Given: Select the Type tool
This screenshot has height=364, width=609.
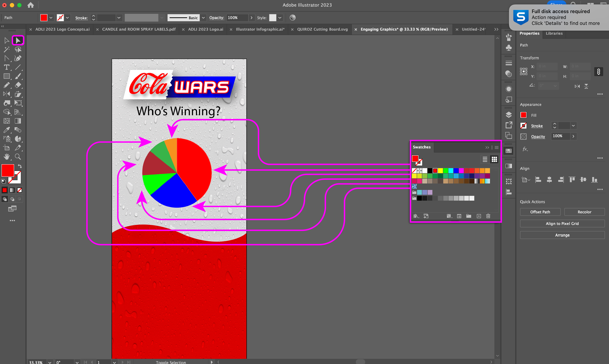Looking at the screenshot, I should [x=7, y=67].
